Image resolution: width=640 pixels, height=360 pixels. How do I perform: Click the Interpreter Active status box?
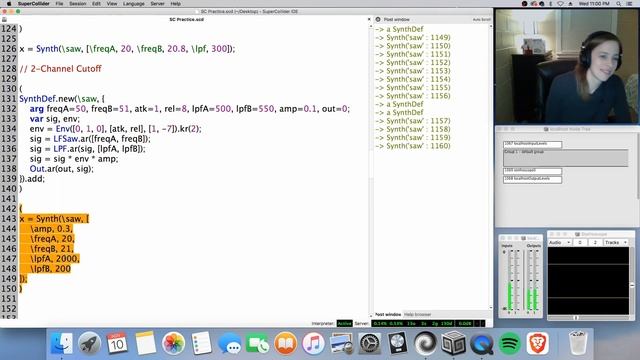click(x=344, y=323)
